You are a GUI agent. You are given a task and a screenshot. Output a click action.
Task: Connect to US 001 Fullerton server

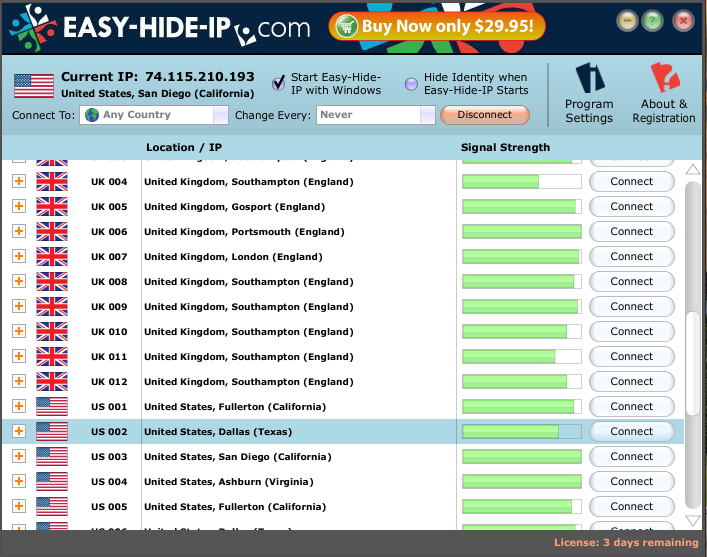(632, 406)
